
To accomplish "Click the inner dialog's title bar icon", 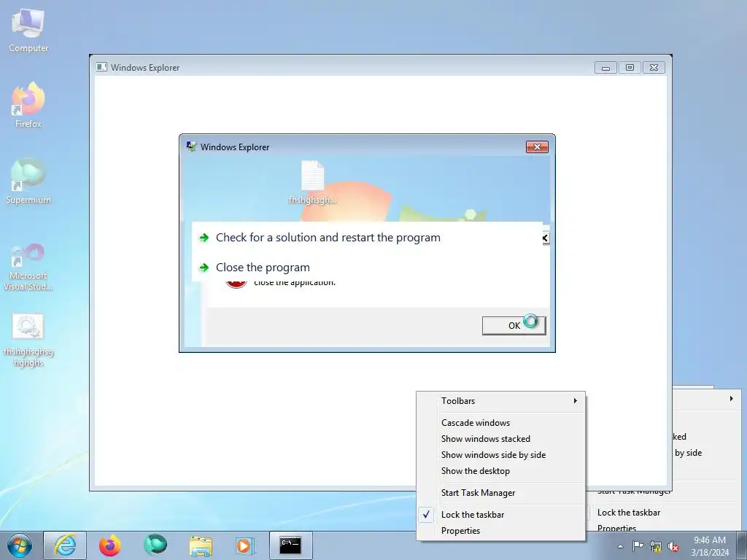I will coord(192,147).
